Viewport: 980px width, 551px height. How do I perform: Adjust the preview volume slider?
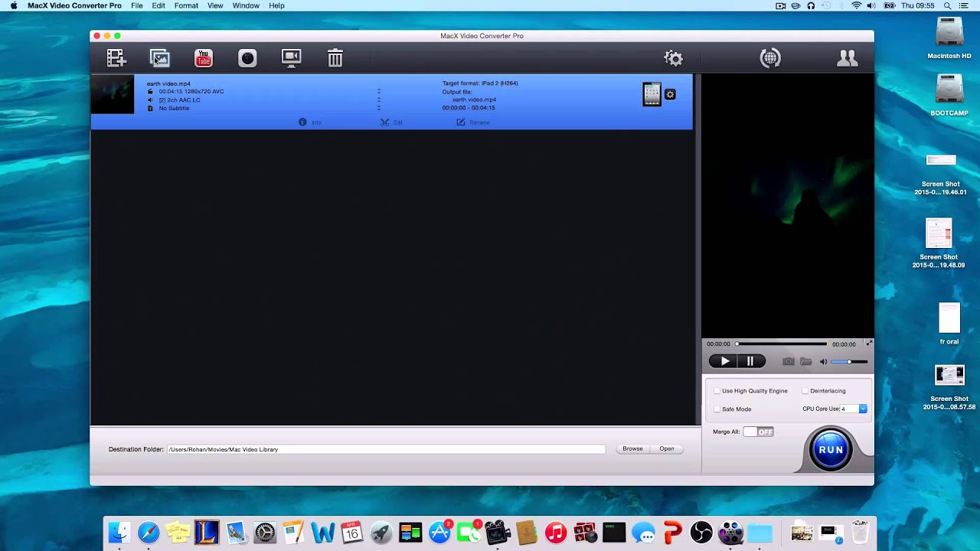tap(849, 361)
